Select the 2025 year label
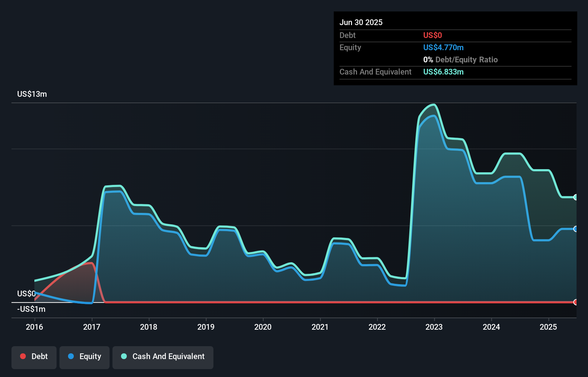This screenshot has height=377, width=588. click(x=549, y=327)
